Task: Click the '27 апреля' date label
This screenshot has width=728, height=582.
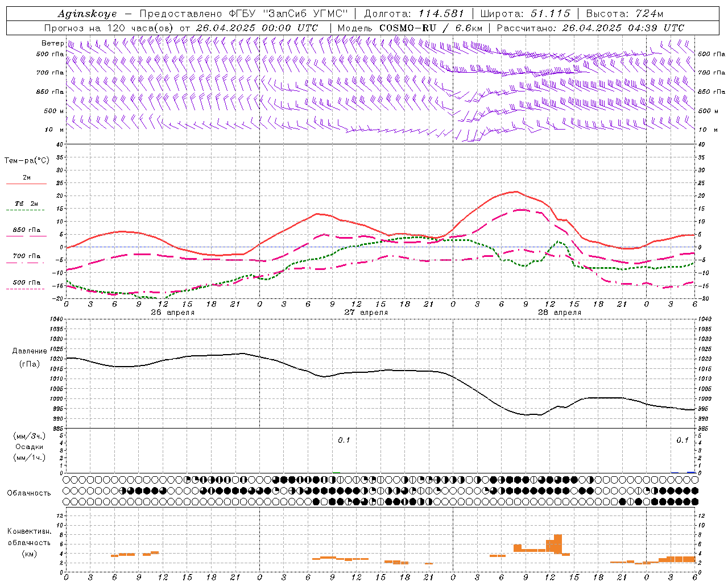Action: (x=366, y=313)
